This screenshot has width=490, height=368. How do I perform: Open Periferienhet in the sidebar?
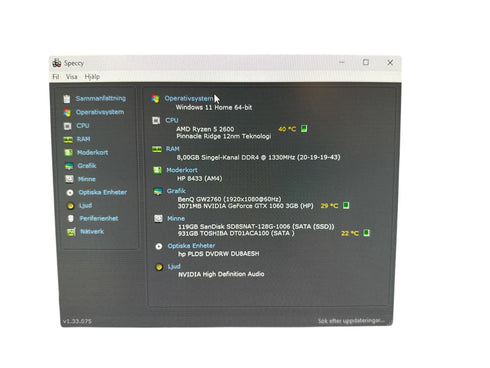click(x=99, y=218)
